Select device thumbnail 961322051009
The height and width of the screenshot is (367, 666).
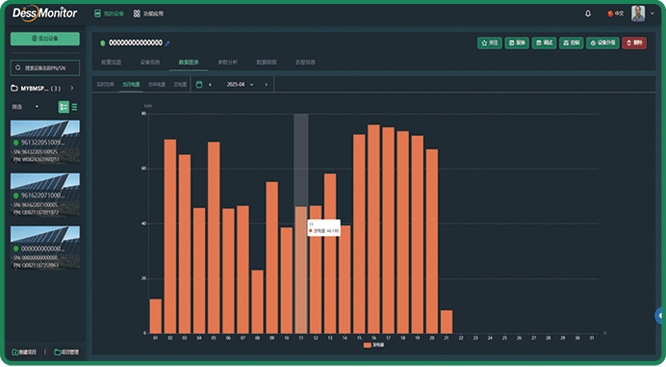pyautogui.click(x=45, y=142)
